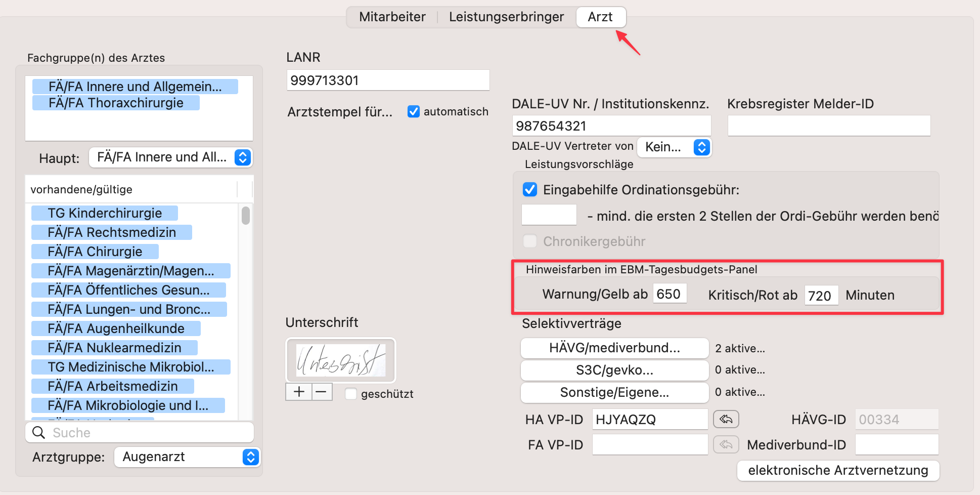Click the HA VP-ID field HJYAQZQ
This screenshot has height=495, width=980.
point(650,419)
